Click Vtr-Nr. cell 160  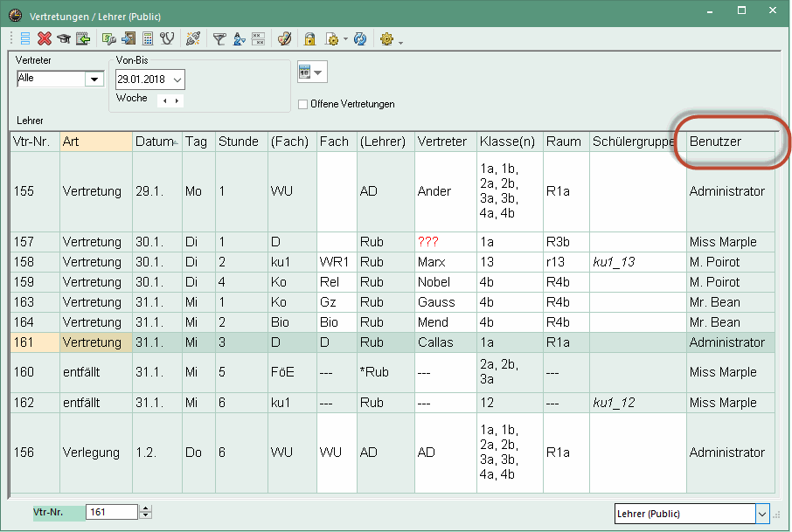[35, 372]
